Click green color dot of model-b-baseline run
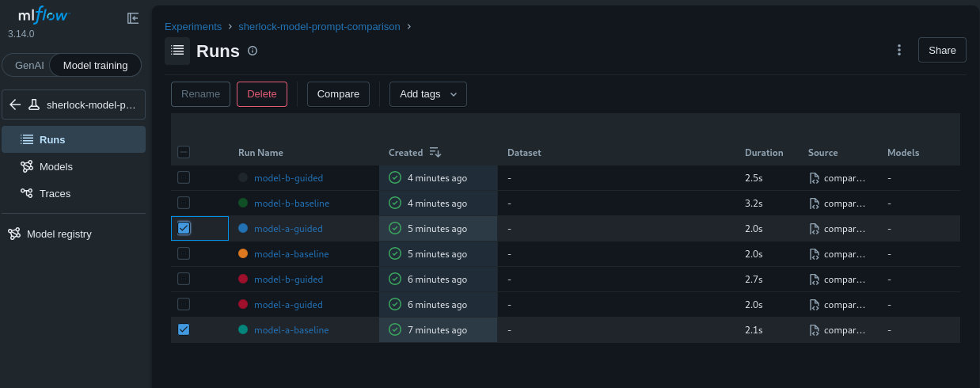The width and height of the screenshot is (980, 388). 243,203
